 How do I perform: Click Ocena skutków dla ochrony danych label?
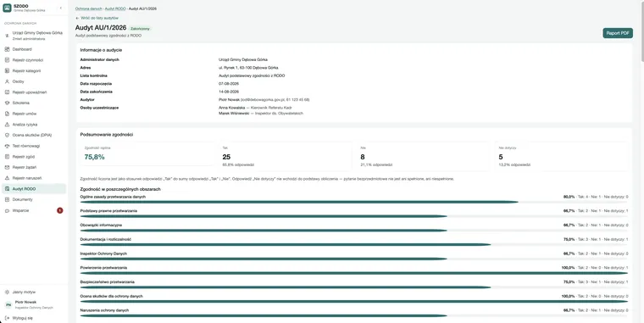click(x=112, y=296)
